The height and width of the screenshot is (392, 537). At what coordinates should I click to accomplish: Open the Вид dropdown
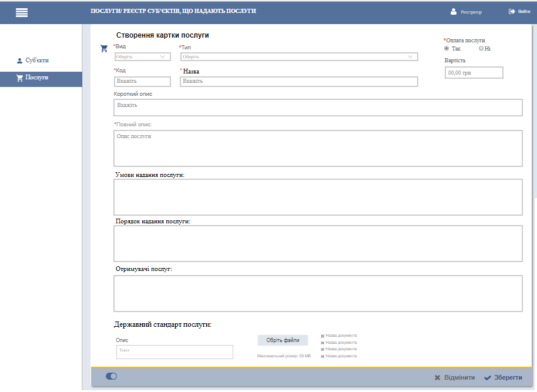[x=142, y=57]
